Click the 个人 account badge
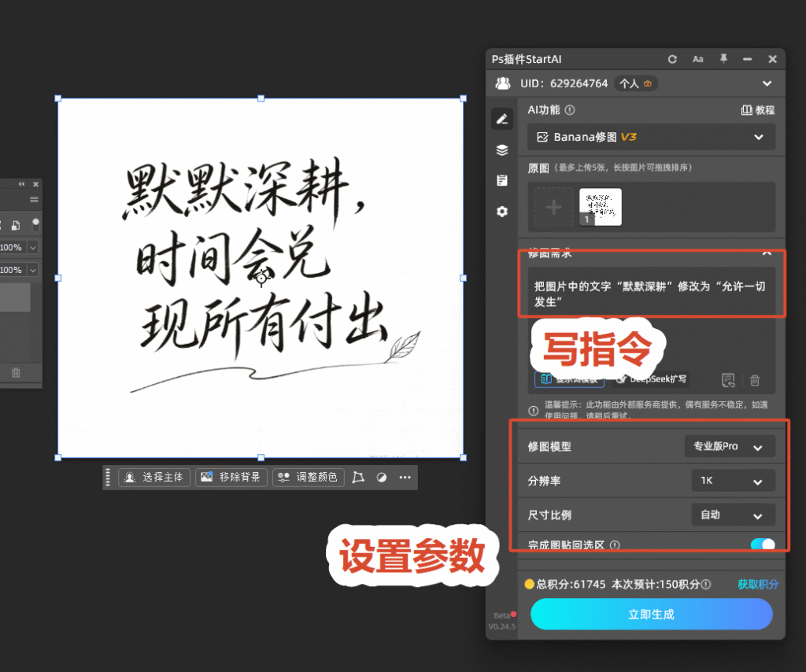Screen dimensions: 806x672 coord(635,83)
